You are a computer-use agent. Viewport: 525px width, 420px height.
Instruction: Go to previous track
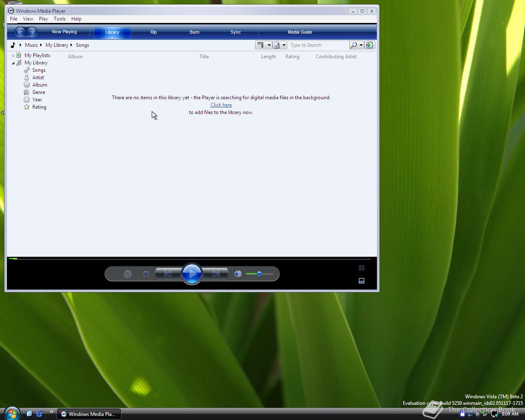point(168,274)
